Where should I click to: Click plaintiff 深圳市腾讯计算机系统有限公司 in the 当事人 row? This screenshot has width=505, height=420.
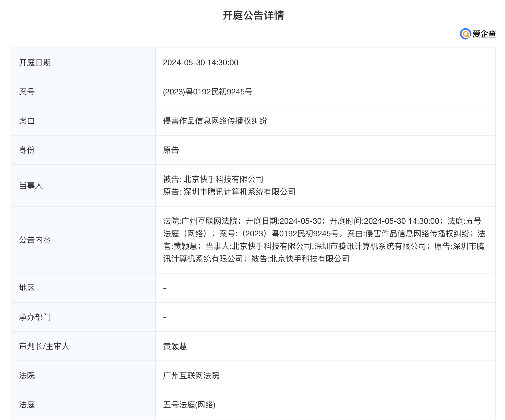[x=239, y=192]
